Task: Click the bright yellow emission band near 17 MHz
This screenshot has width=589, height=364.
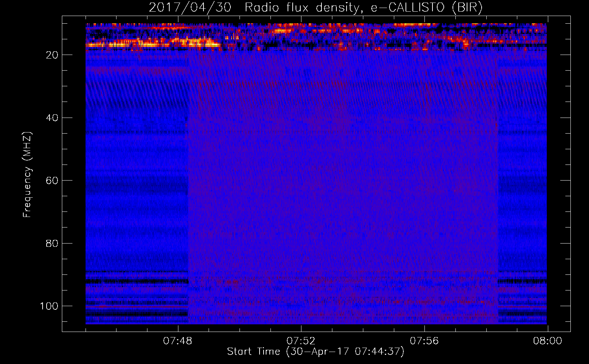Action: pyautogui.click(x=153, y=45)
